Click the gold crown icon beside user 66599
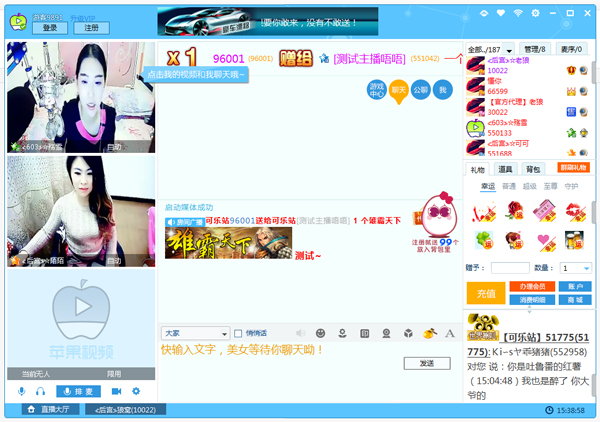Viewport: 600px width, 422px height. 571,91
